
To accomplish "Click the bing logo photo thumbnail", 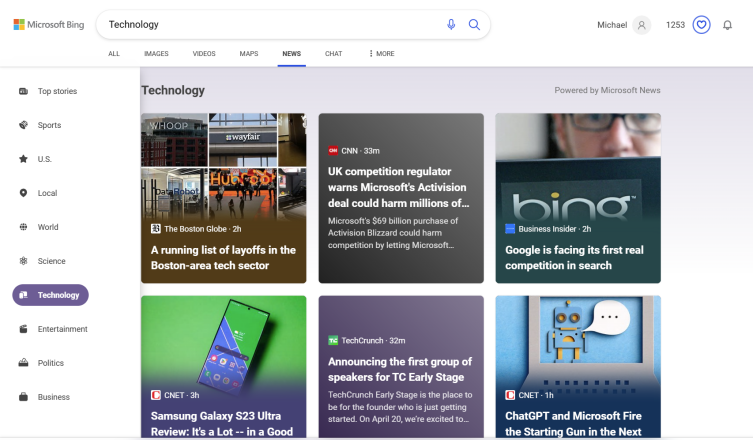I will click(x=578, y=166).
